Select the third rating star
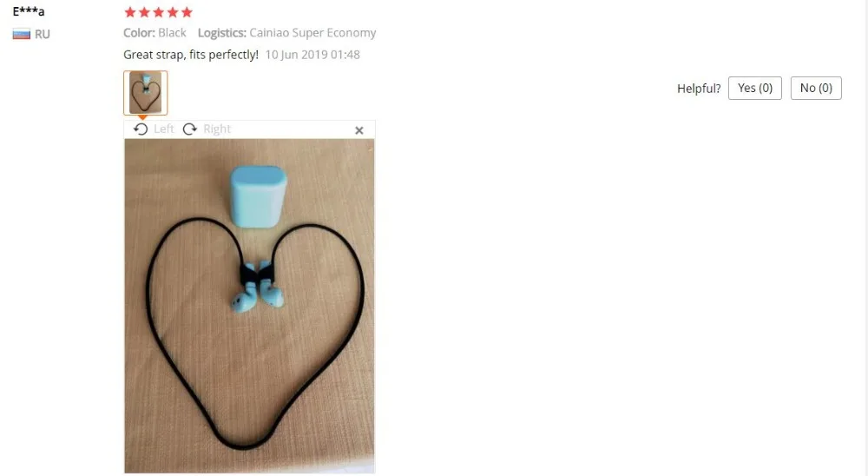This screenshot has width=868, height=476. [158, 12]
